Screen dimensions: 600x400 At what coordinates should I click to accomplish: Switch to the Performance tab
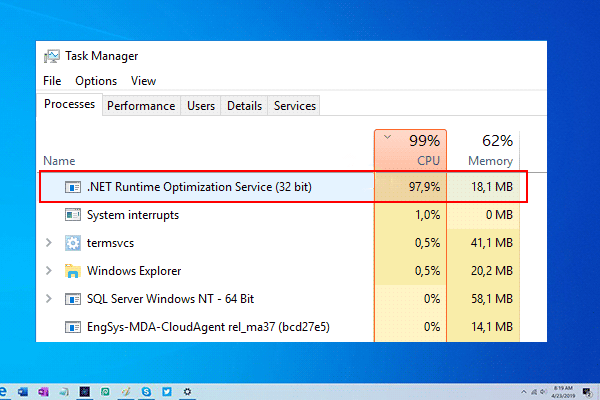click(x=141, y=106)
